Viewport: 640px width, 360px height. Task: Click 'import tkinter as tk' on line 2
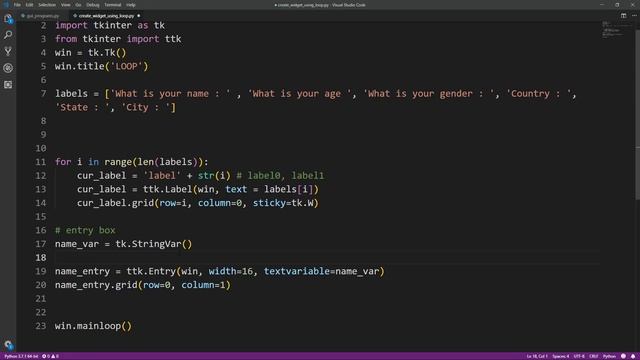110,25
